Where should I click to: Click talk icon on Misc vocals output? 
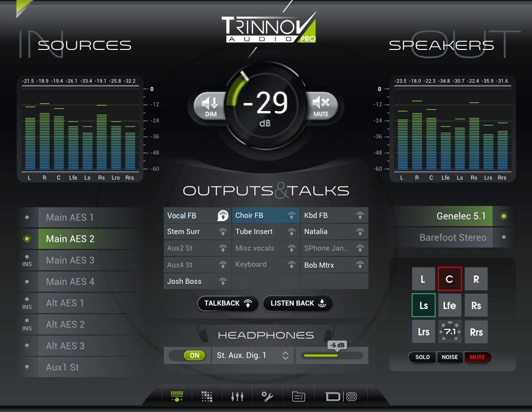click(291, 248)
